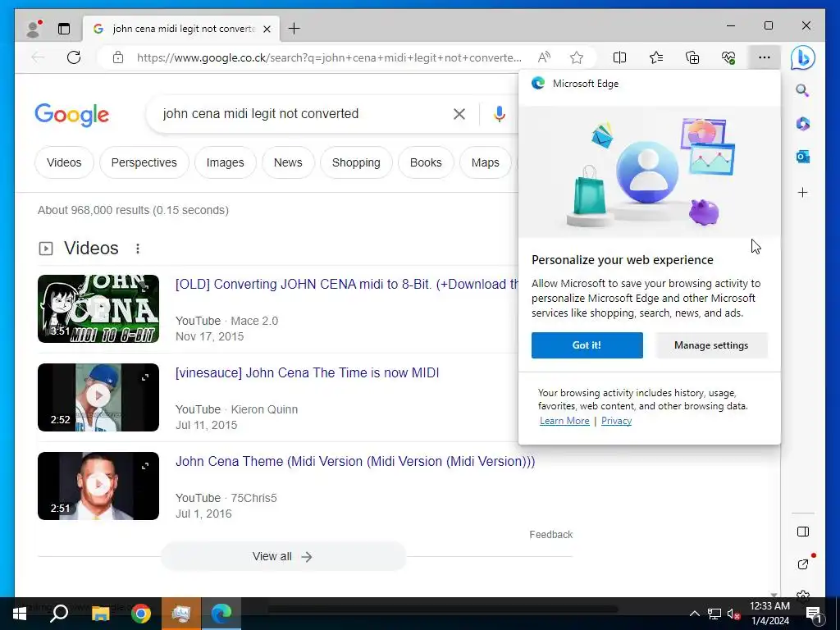Clear the Google search box with X
840x630 pixels.
click(459, 113)
